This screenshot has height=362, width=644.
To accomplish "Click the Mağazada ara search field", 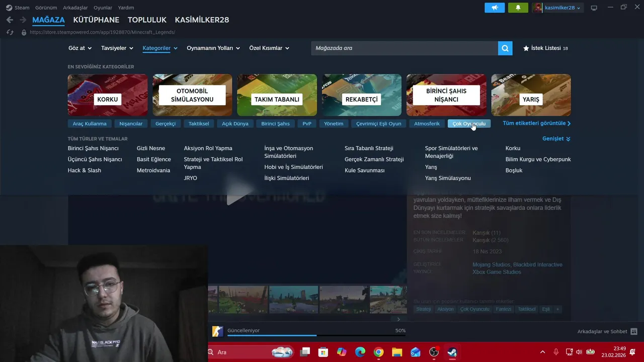I will 405,48.
